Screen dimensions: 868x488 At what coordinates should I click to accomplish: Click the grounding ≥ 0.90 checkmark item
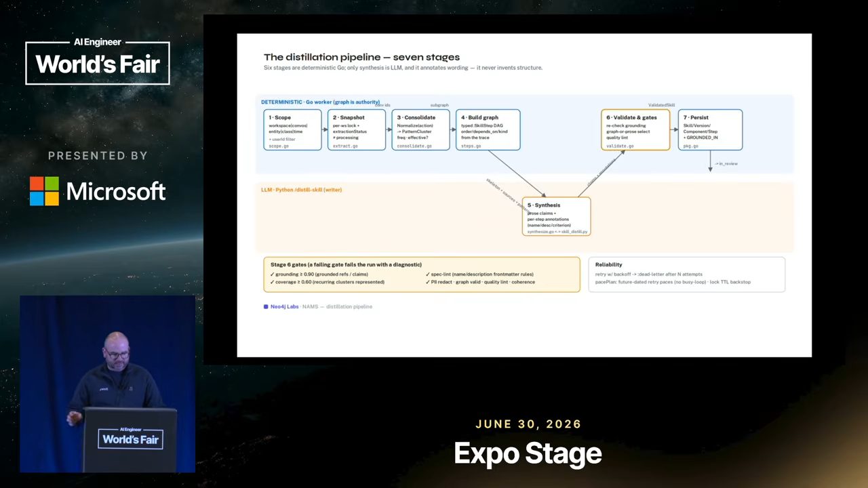[319, 274]
